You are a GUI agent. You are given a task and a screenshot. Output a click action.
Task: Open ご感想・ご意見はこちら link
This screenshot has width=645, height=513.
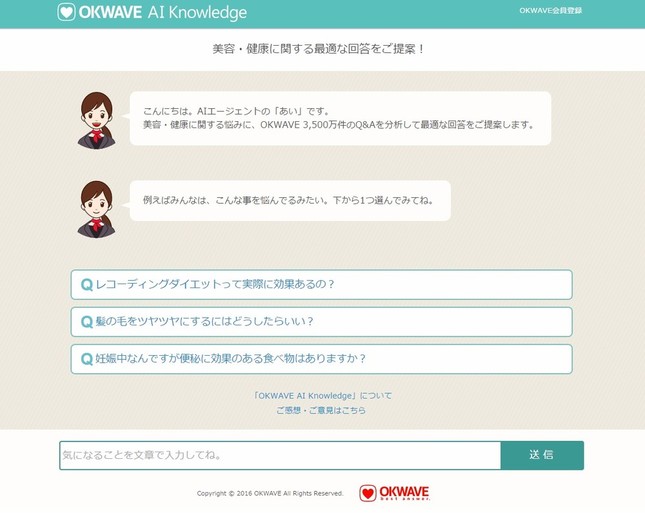point(321,410)
